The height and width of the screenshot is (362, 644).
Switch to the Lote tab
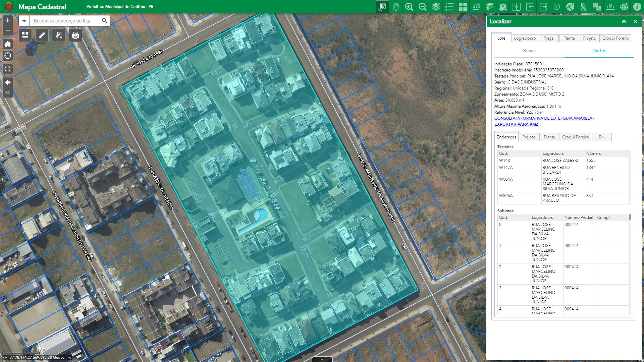coord(501,38)
